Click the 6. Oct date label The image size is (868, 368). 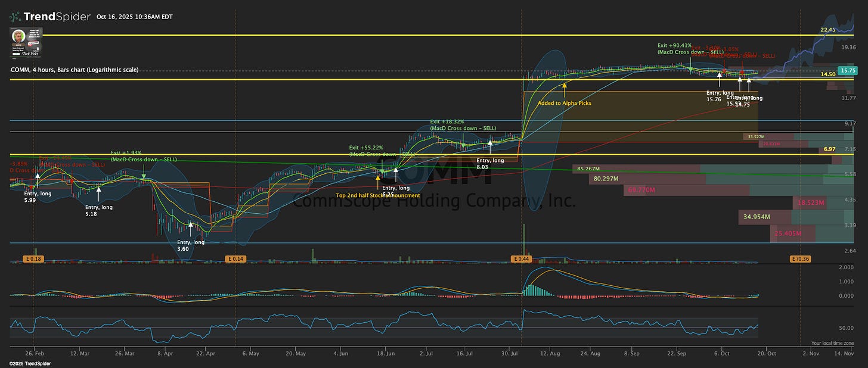coord(722,354)
